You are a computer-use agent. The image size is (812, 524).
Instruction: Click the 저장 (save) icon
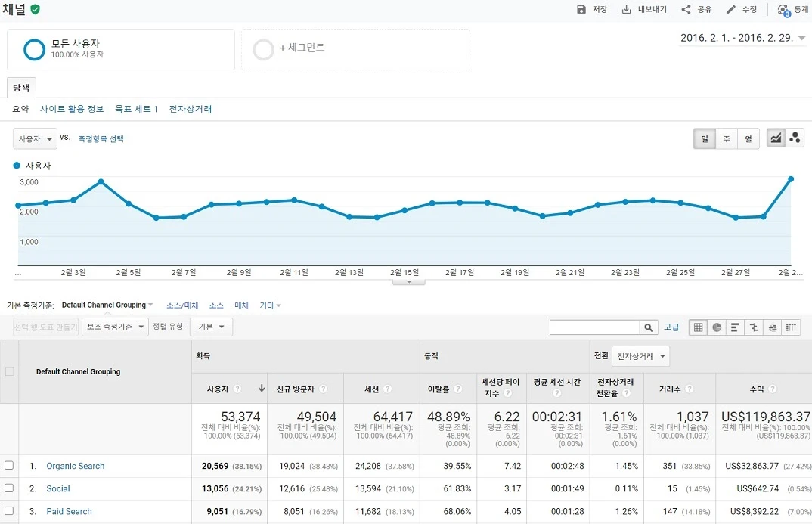click(x=581, y=9)
